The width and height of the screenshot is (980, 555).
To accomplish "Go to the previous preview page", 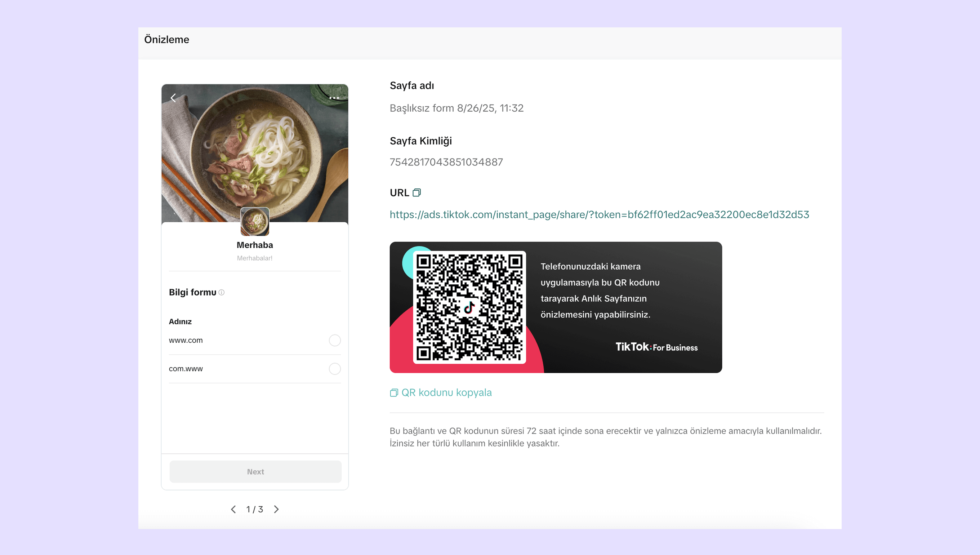I will (233, 509).
